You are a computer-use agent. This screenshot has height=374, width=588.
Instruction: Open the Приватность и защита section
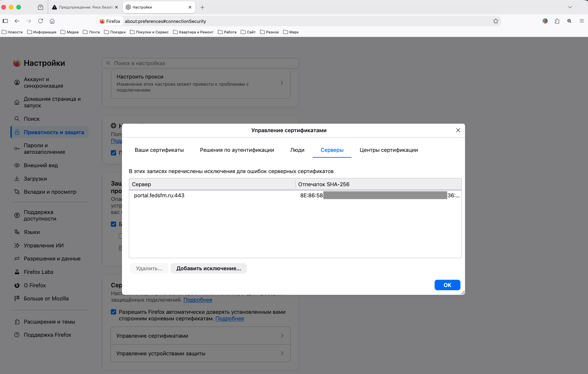click(x=49, y=132)
